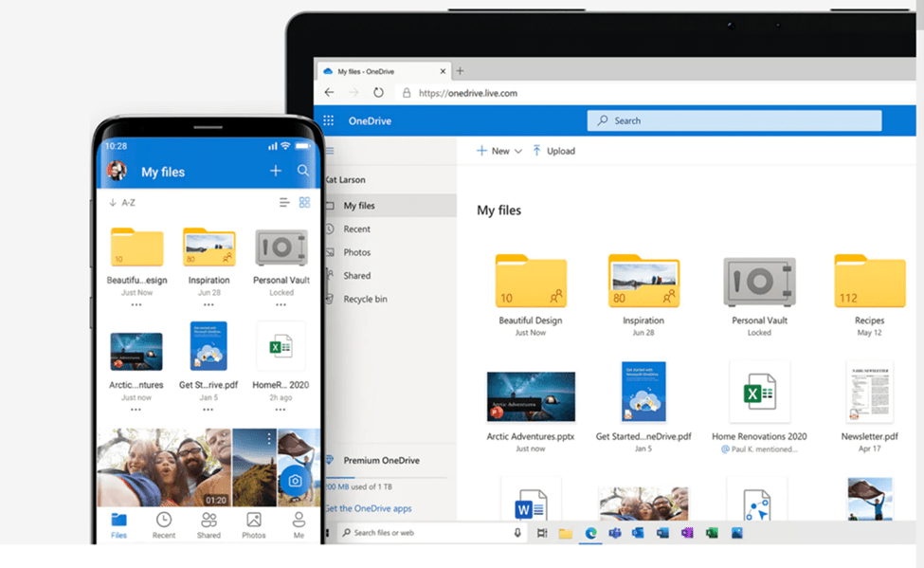
Task: Open Word from the taskbar
Action: click(662, 533)
